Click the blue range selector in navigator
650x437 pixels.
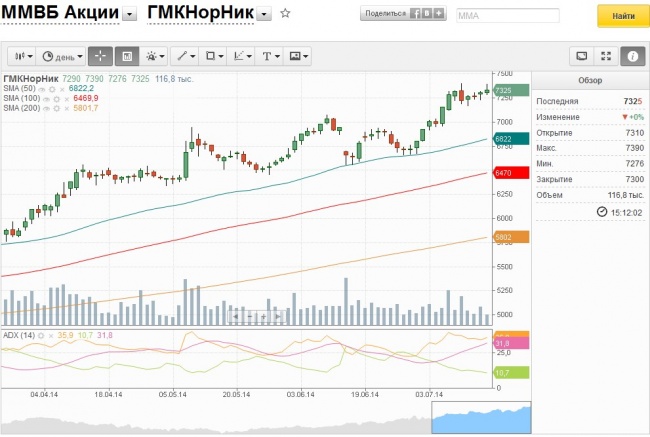point(481,418)
